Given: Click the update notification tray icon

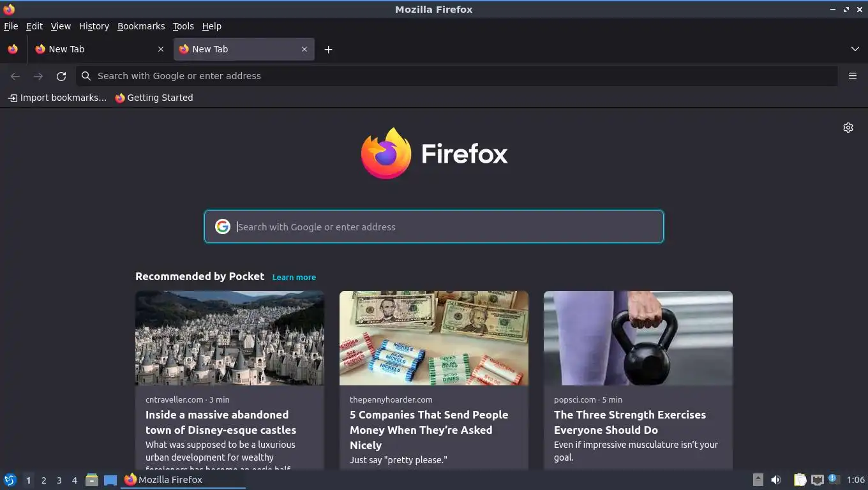Looking at the screenshot, I should 834,479.
